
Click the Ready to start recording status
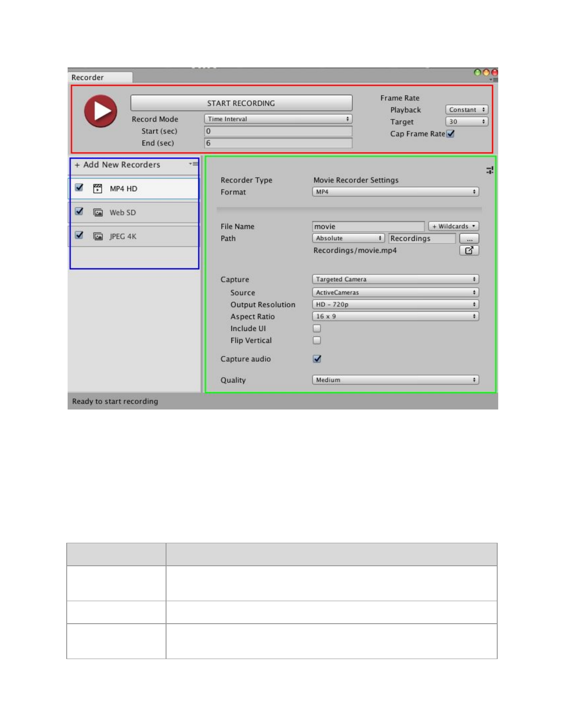click(x=115, y=401)
